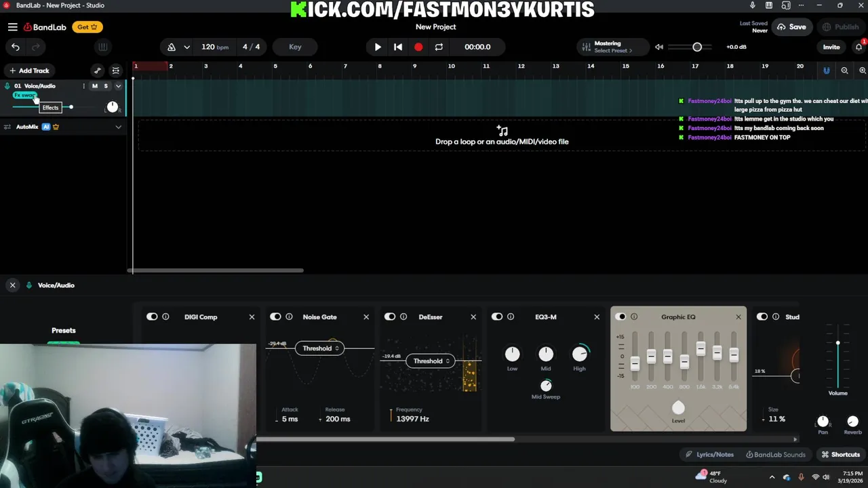The height and width of the screenshot is (488, 868).
Task: Close the Voice/Audio effects panel
Action: pos(12,285)
